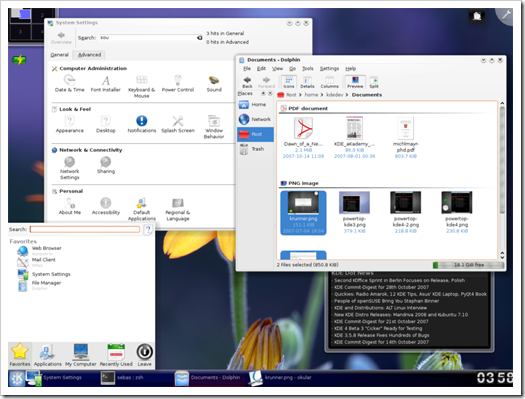Viewport: 525px width, 399px height.
Task: Click the Dolphin vertical scrollbar
Action: tap(502, 161)
